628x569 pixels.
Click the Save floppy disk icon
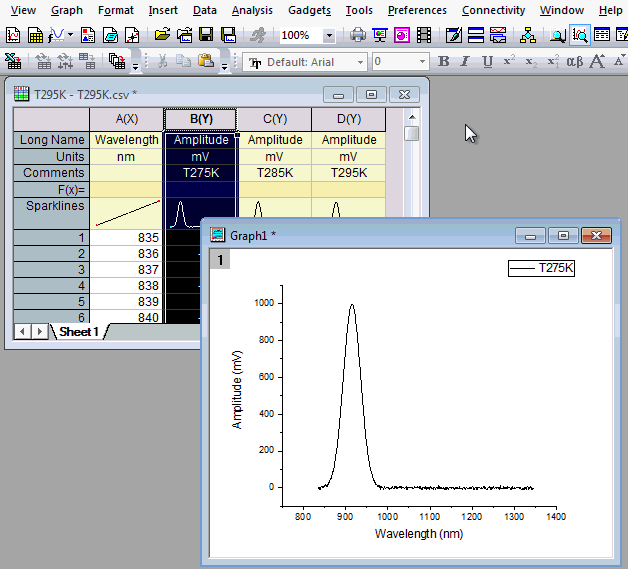click(206, 35)
